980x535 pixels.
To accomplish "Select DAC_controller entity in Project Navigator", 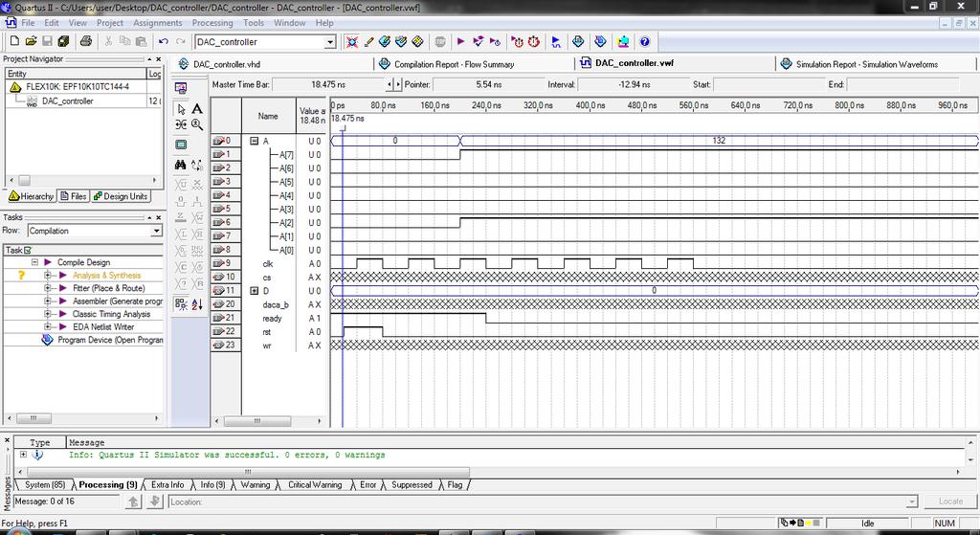I will [68, 100].
